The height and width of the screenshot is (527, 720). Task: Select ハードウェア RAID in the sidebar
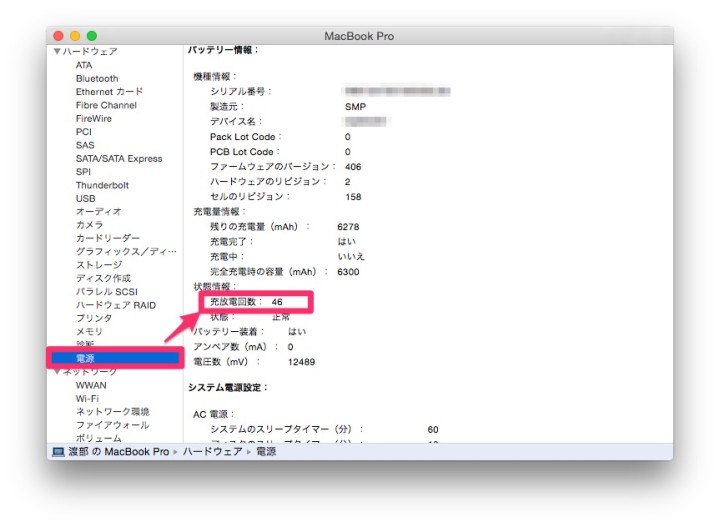point(116,305)
